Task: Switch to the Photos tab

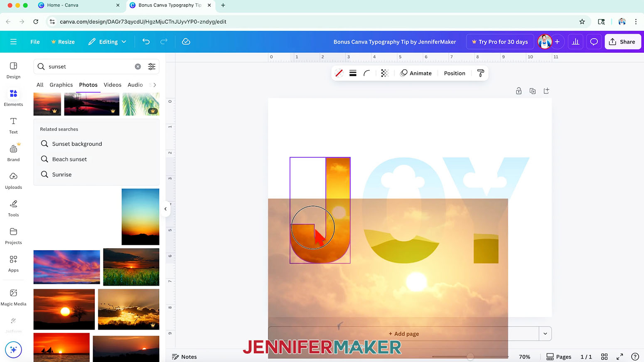Action: tap(88, 85)
